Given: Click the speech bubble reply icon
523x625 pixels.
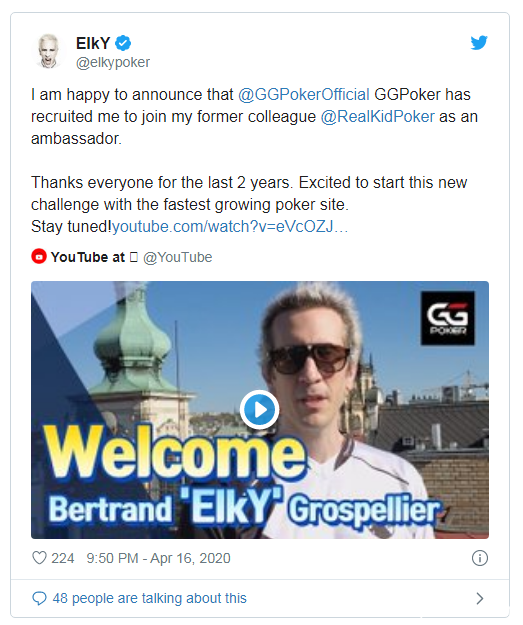Looking at the screenshot, I should click(39, 598).
